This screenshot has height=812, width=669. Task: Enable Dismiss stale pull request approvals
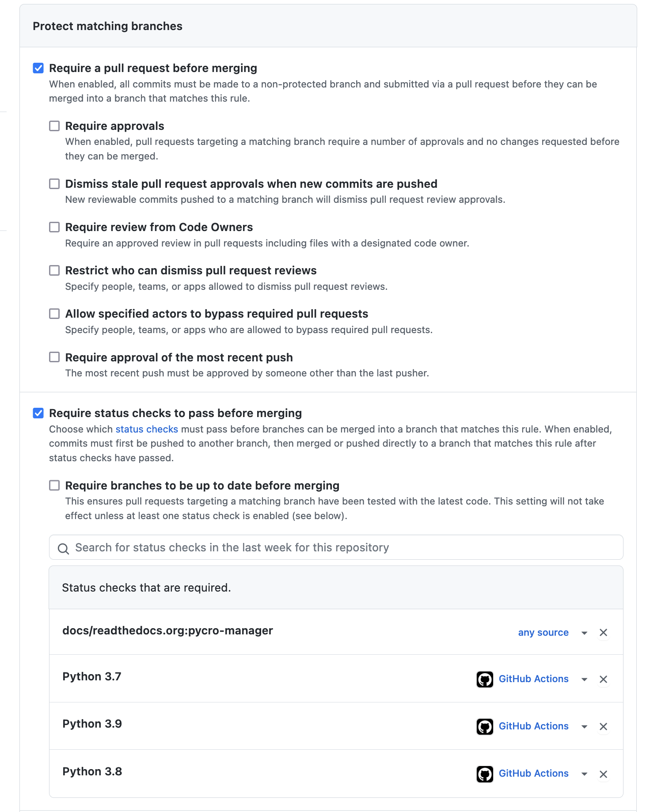(54, 184)
